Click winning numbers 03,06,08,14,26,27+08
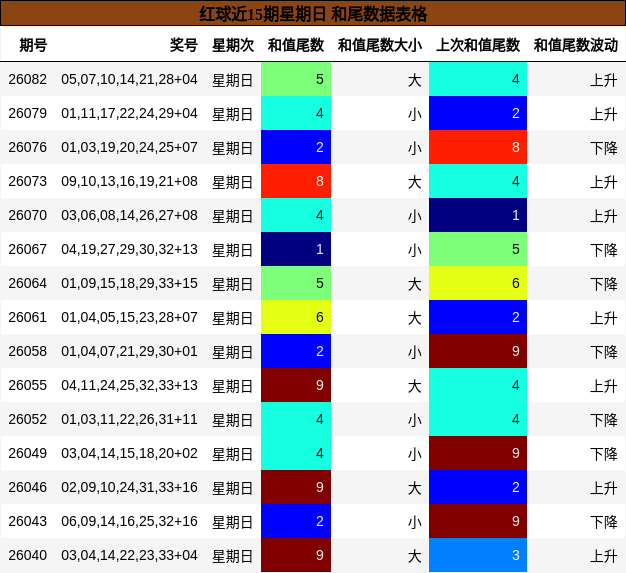Image resolution: width=626 pixels, height=573 pixels. (129, 215)
